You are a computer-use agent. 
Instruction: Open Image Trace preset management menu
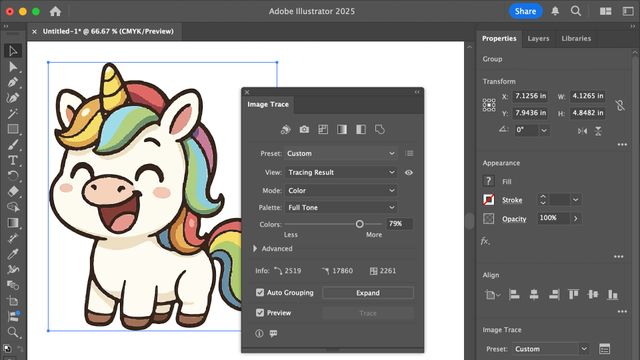[409, 153]
